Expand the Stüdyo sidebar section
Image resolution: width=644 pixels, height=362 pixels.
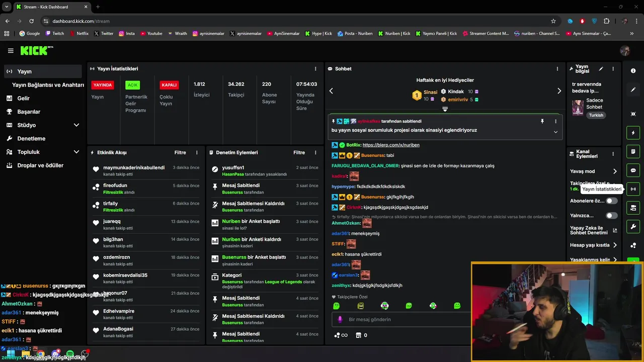point(76,125)
